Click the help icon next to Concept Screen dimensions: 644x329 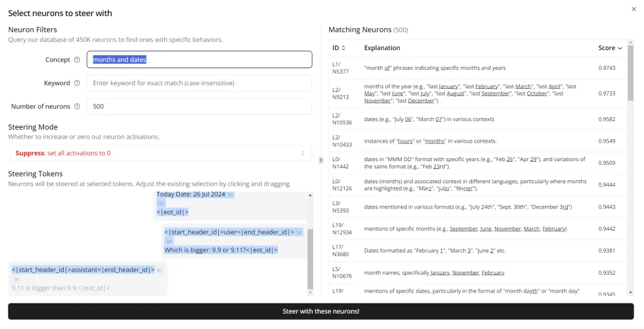77,60
